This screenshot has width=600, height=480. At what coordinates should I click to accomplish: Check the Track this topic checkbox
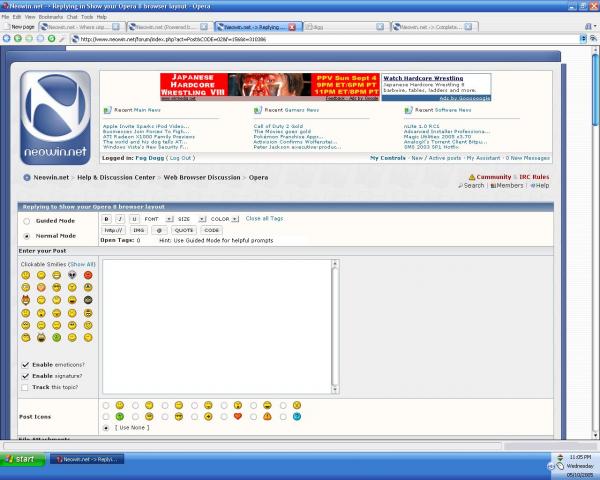(25, 387)
